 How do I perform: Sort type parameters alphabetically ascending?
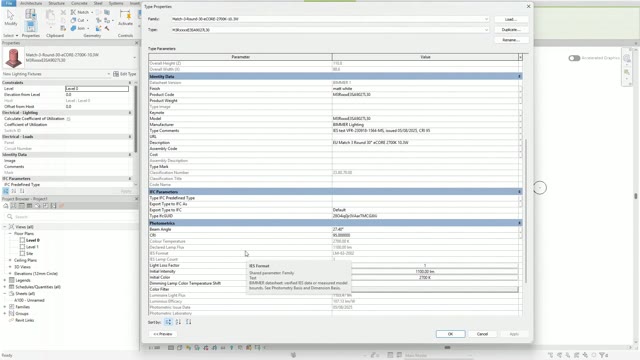[178, 322]
